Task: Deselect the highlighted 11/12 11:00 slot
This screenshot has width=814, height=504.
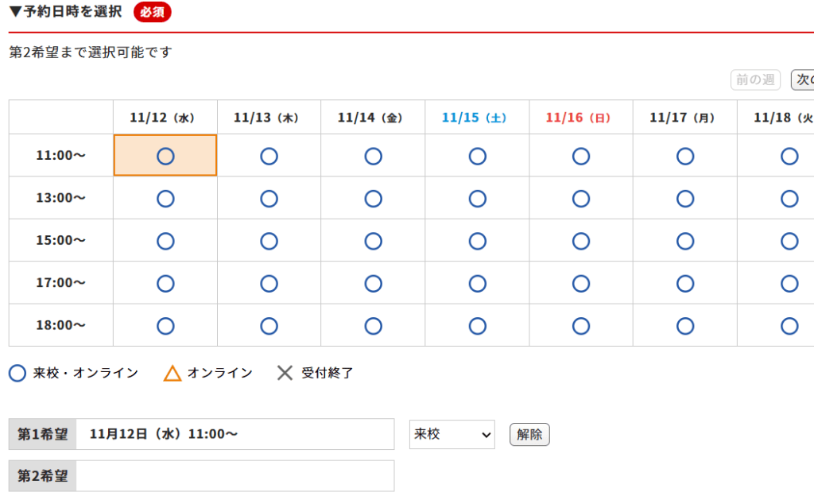Action: (165, 157)
